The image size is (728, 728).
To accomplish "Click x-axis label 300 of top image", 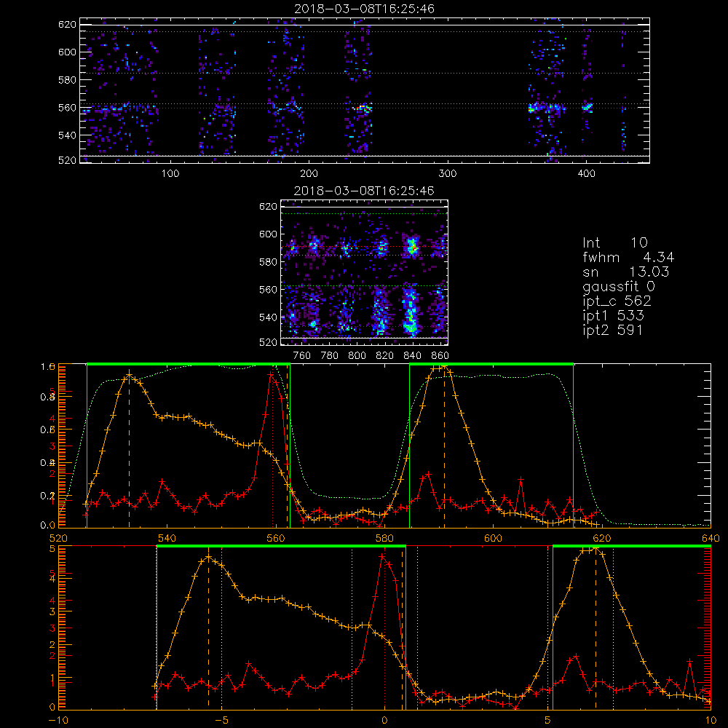I will point(448,174).
